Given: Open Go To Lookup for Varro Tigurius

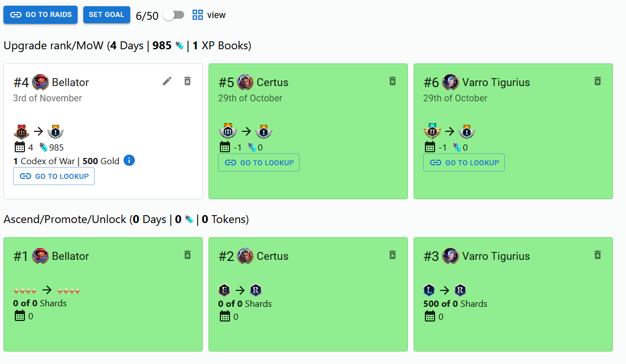Looking at the screenshot, I should 464,162.
